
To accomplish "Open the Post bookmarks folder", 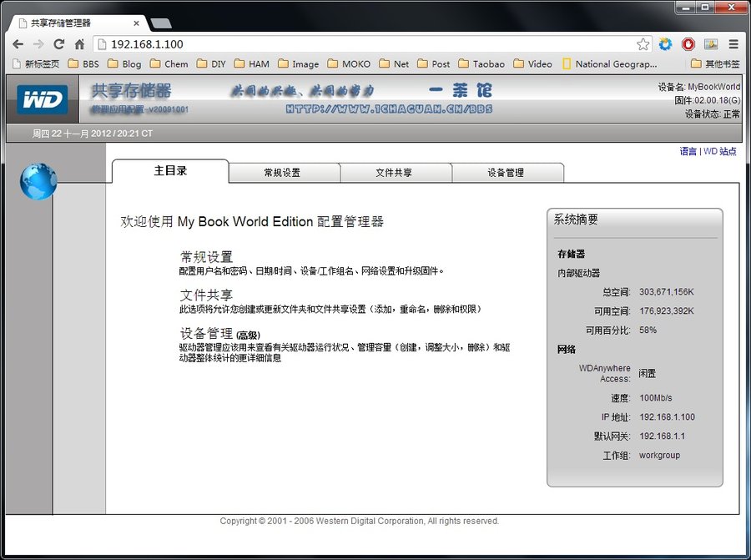I will (433, 63).
